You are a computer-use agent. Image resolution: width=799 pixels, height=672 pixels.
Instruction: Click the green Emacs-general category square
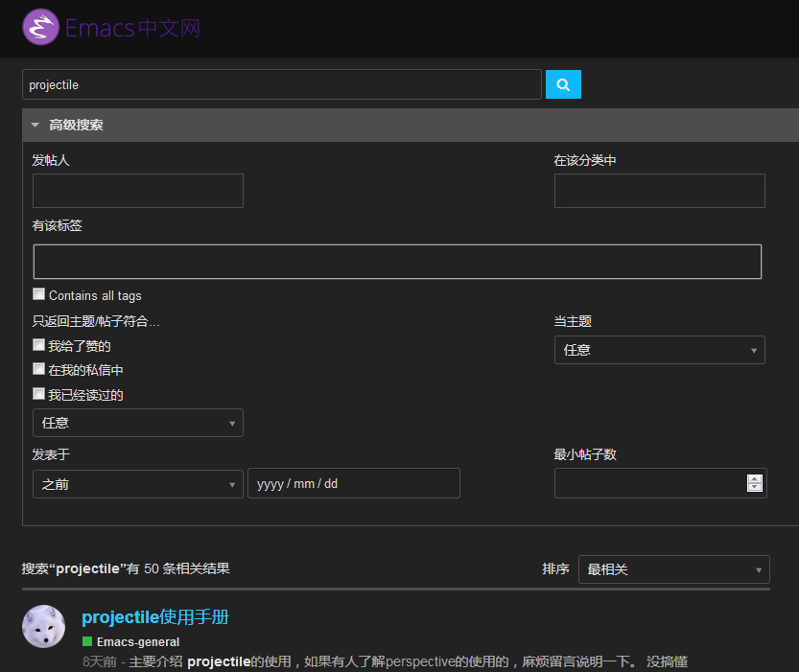click(x=87, y=641)
